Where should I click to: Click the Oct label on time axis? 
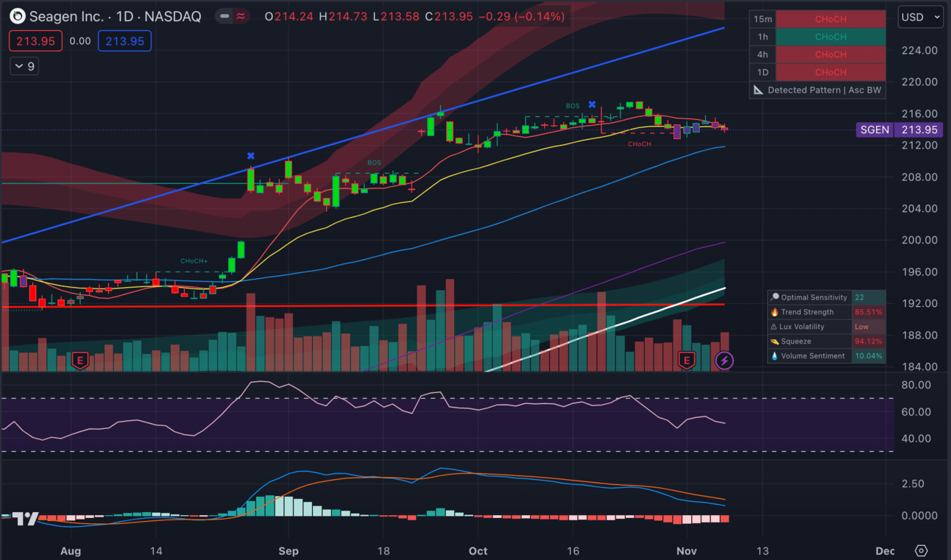478,551
